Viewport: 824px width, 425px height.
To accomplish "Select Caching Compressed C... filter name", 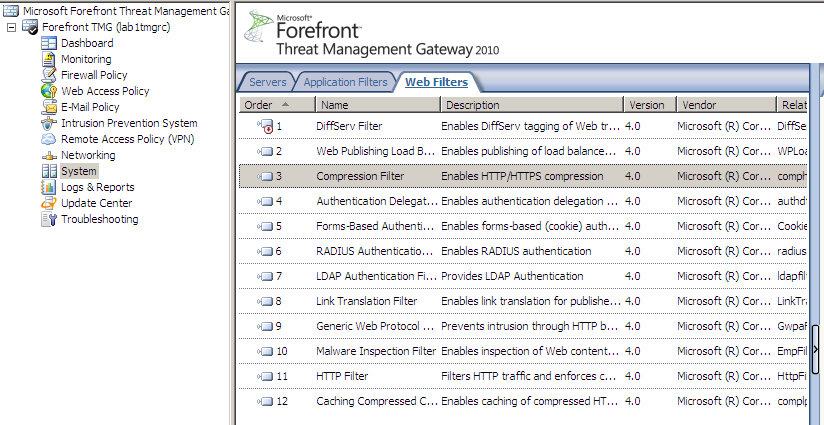I will pos(377,401).
